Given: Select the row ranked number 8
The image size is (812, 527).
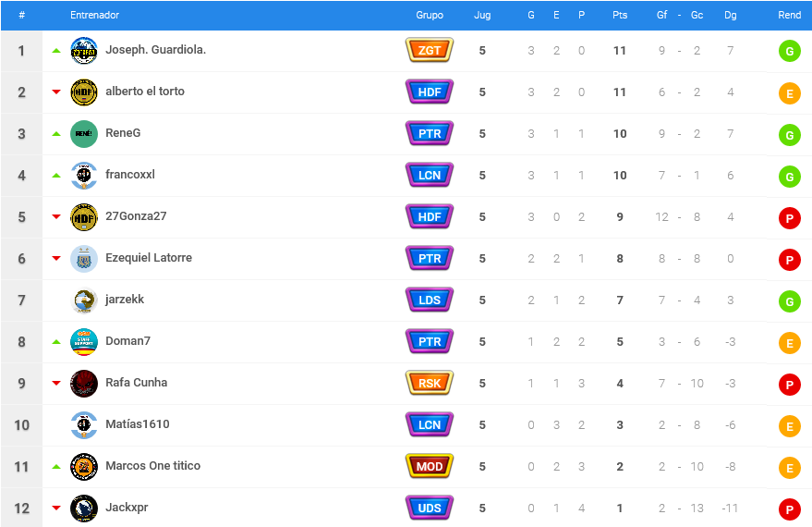Looking at the screenshot, I should [406, 342].
